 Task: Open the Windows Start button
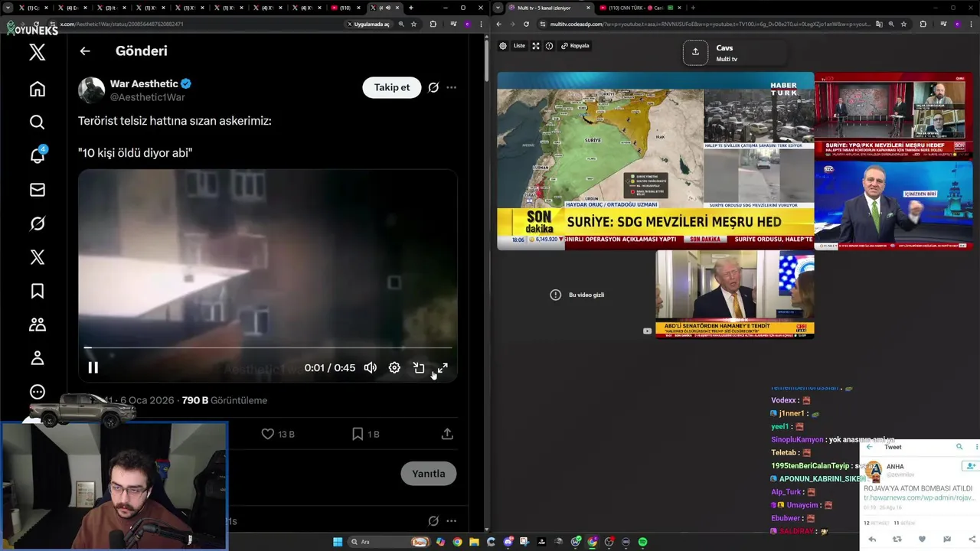click(338, 542)
